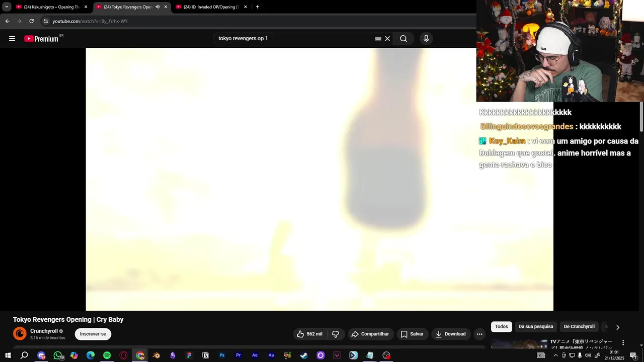Open Opera browser from taskbar
This screenshot has width=644, height=362.
coord(123,355)
